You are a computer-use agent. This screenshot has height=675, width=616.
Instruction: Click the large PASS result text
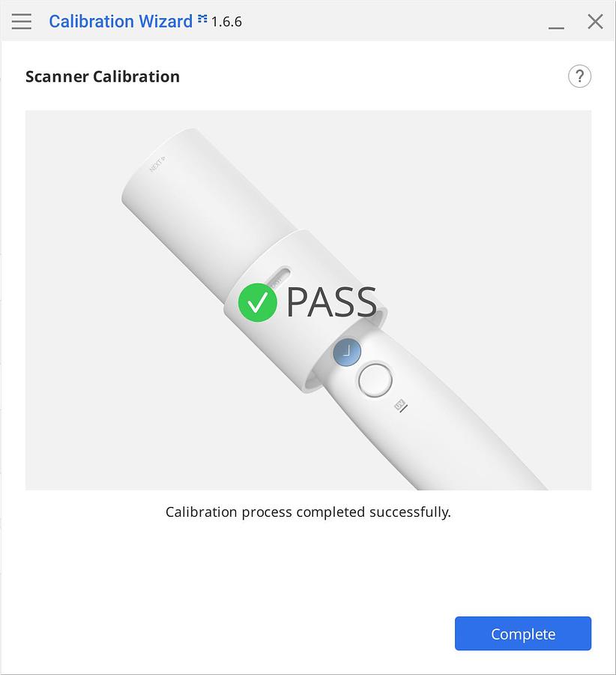[x=331, y=302]
